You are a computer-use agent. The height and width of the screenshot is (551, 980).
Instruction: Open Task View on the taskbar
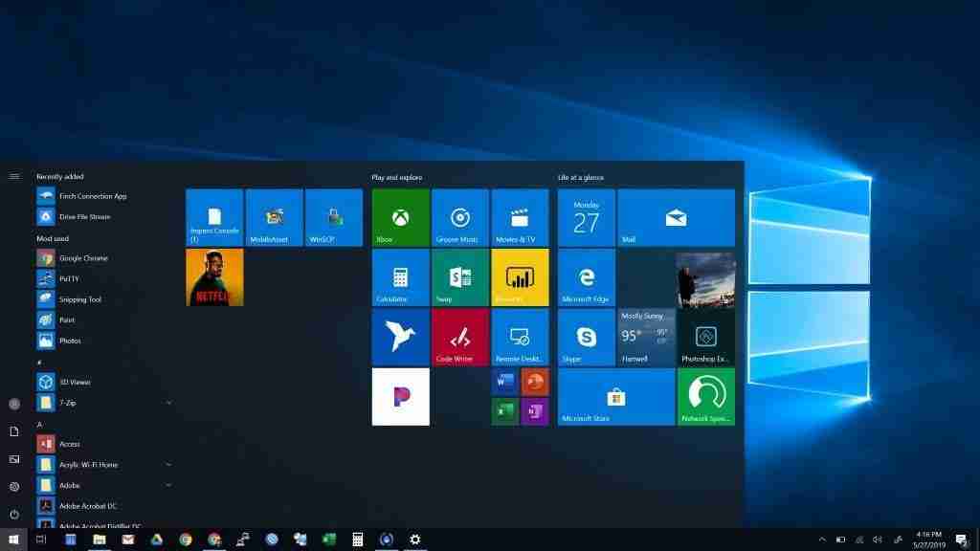point(41,540)
